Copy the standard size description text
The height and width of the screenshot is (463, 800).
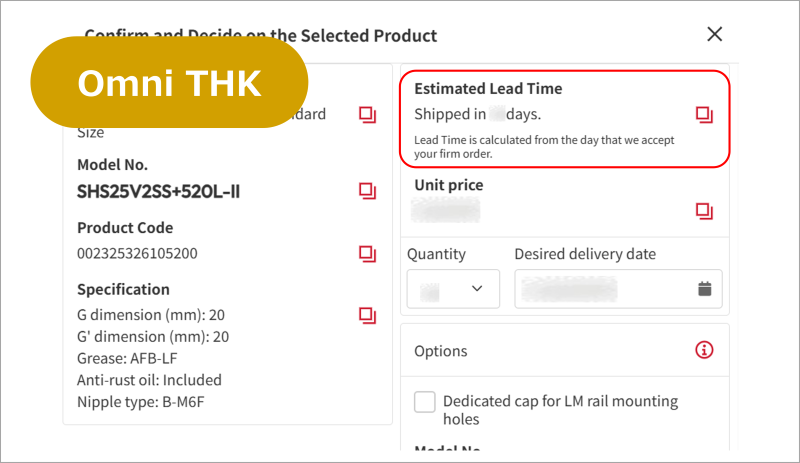[367, 115]
